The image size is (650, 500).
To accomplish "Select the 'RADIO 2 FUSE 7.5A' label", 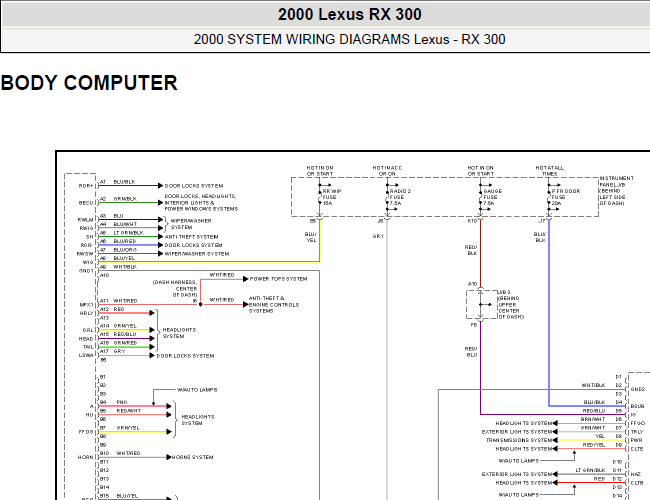I will (x=400, y=197).
